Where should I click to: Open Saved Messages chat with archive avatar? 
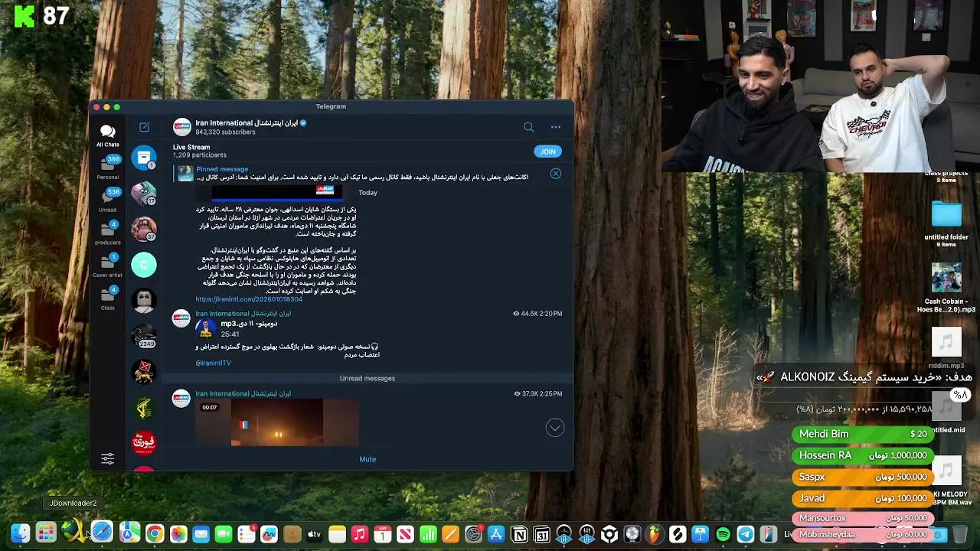(144, 158)
